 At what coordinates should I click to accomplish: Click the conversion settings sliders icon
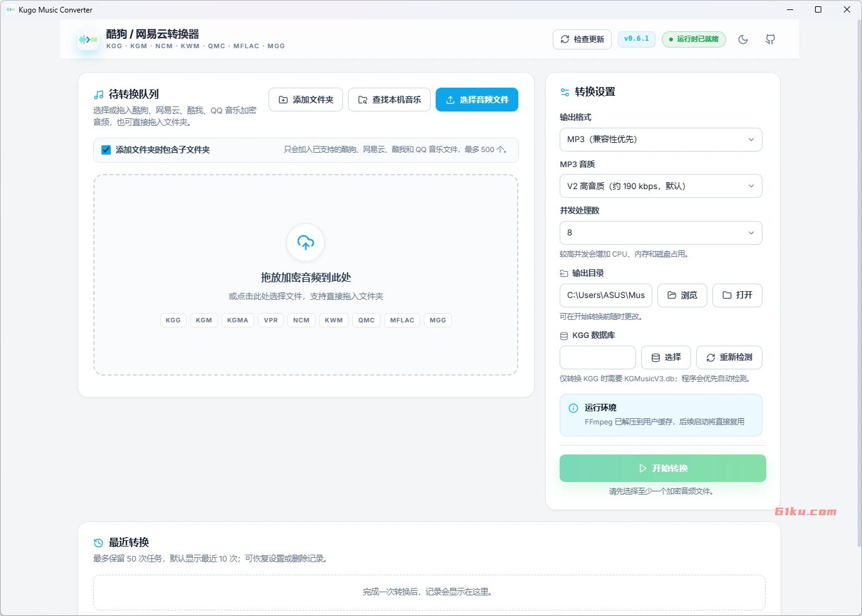click(x=565, y=92)
